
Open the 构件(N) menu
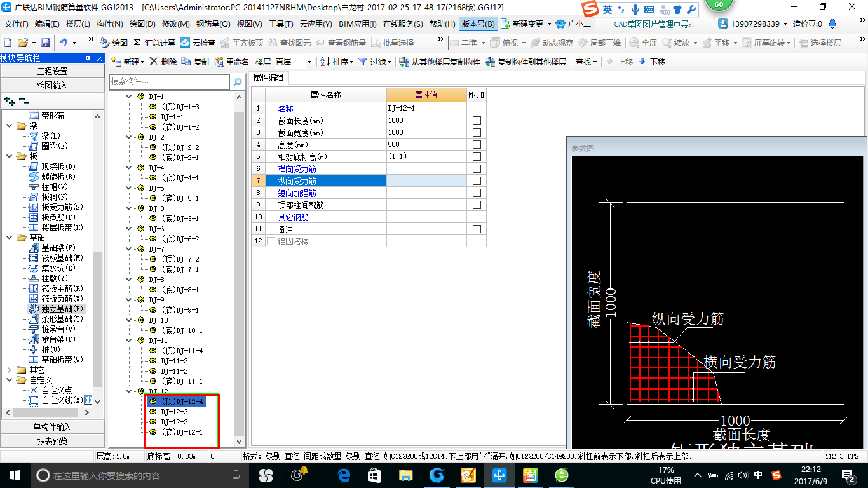tap(109, 24)
